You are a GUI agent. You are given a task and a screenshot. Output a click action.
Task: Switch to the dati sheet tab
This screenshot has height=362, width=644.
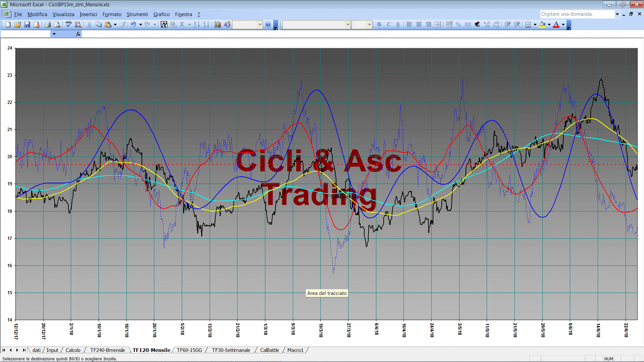(x=36, y=350)
